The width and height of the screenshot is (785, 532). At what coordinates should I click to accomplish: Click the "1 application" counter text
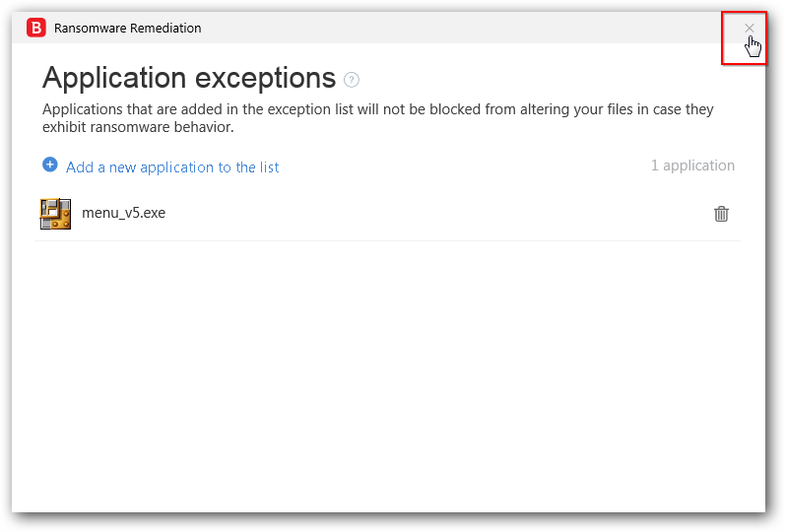[x=692, y=166]
